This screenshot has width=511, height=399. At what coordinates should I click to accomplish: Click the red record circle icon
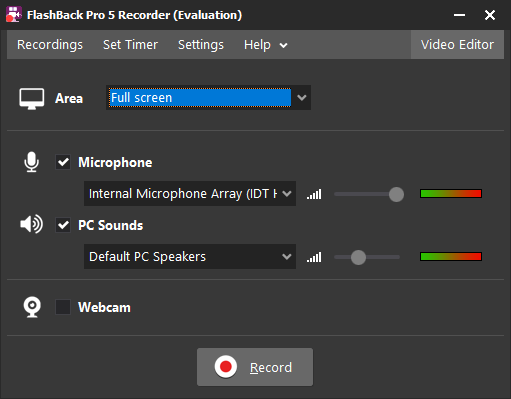226,367
